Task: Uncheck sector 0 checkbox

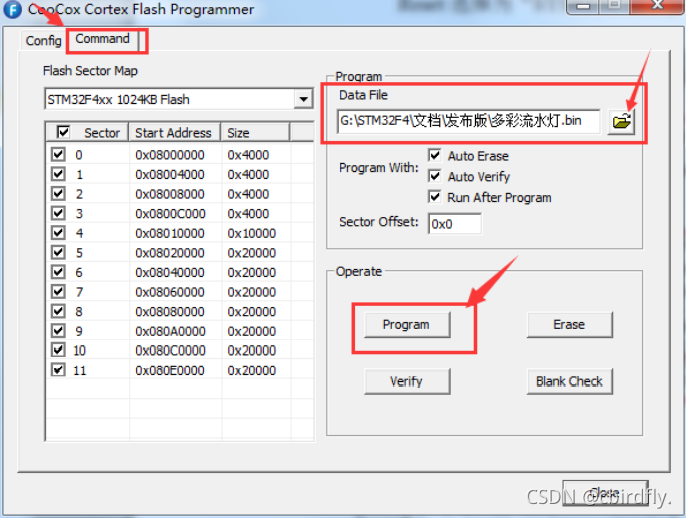Action: [58, 154]
